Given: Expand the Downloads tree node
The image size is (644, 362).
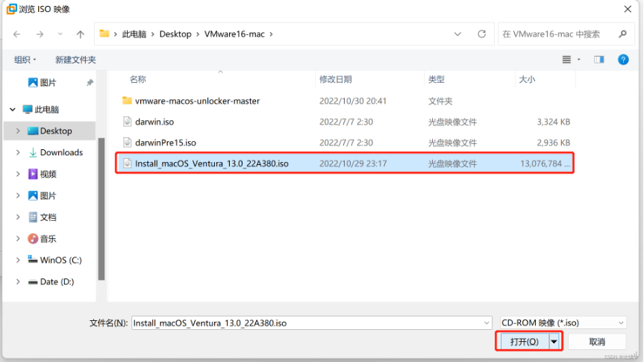Looking at the screenshot, I should click(18, 152).
